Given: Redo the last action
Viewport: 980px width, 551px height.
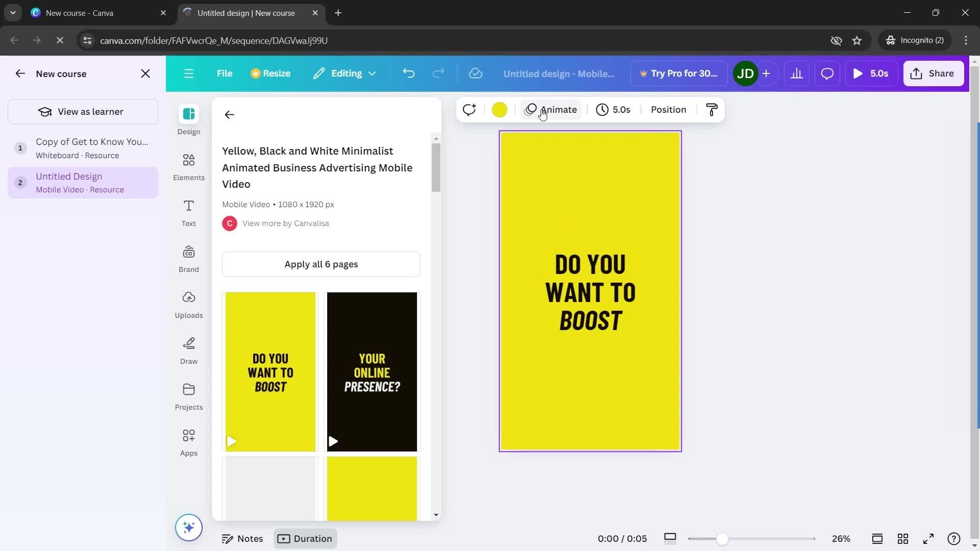Looking at the screenshot, I should [x=438, y=73].
